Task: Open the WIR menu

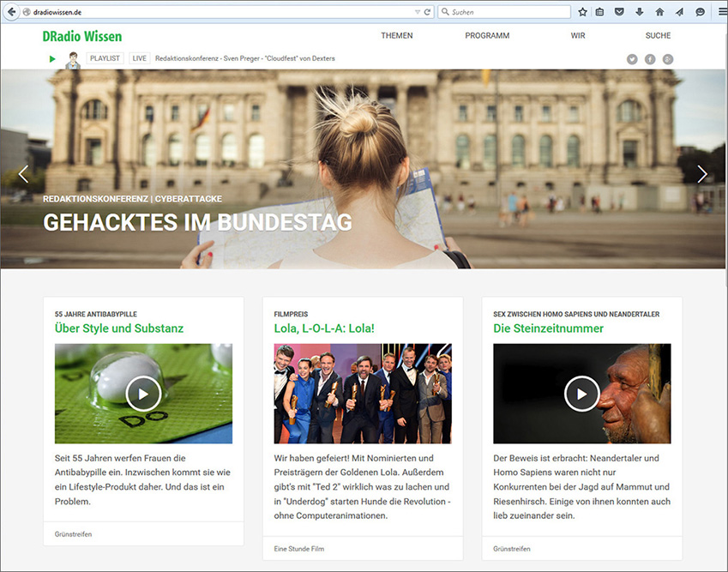Action: (x=578, y=36)
